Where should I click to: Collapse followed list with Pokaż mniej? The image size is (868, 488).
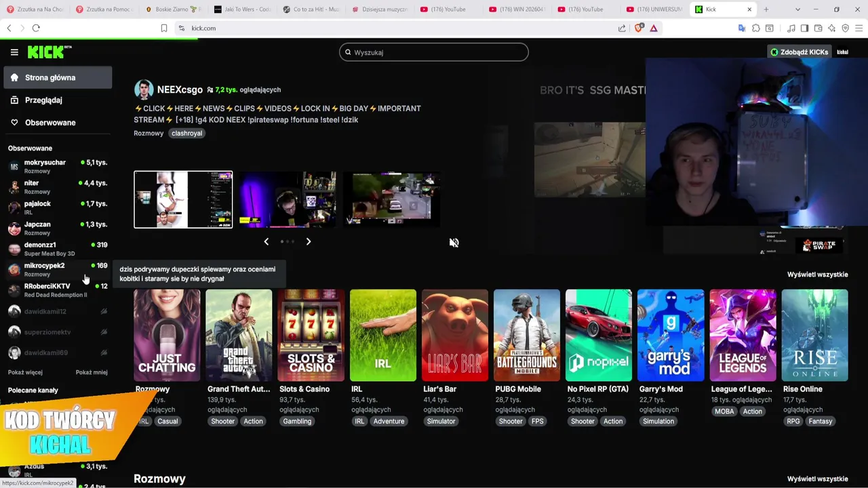pyautogui.click(x=92, y=372)
